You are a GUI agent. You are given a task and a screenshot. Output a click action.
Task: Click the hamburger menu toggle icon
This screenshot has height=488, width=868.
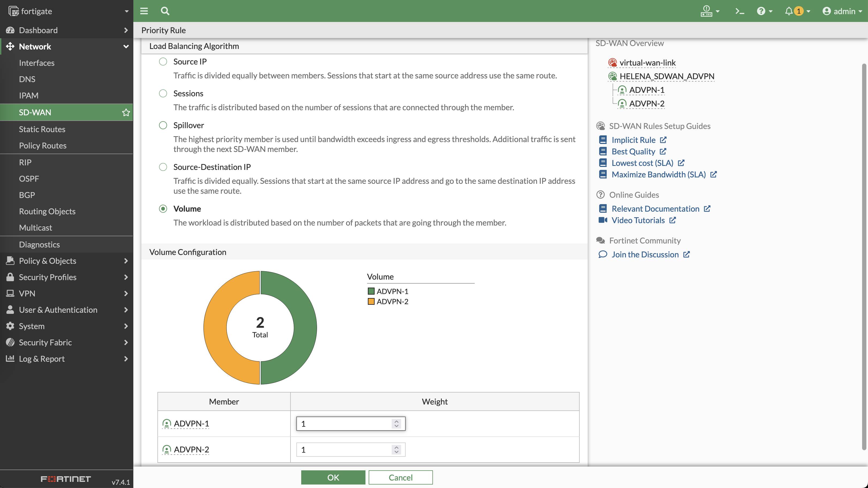point(144,11)
